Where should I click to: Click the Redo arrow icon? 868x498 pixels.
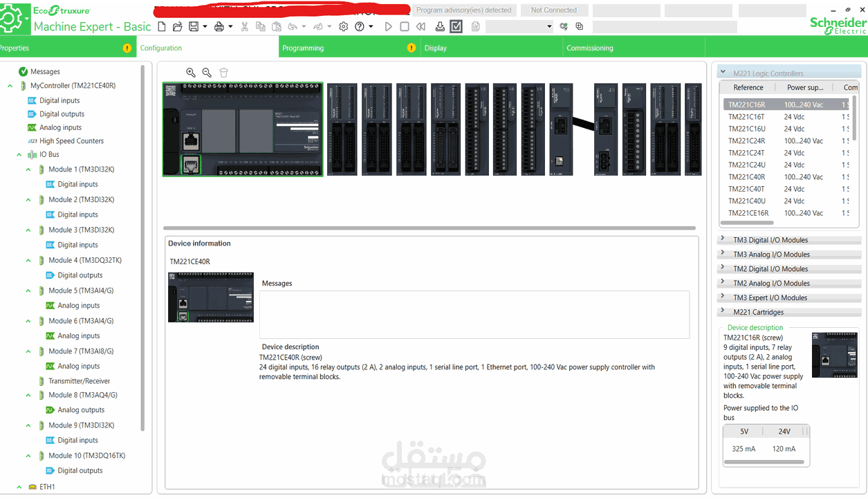[x=317, y=26]
